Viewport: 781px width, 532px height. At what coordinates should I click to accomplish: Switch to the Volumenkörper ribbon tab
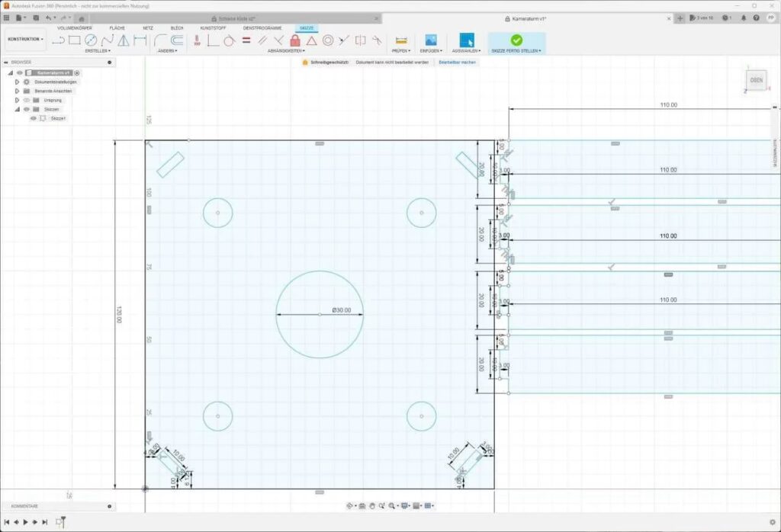pos(75,27)
